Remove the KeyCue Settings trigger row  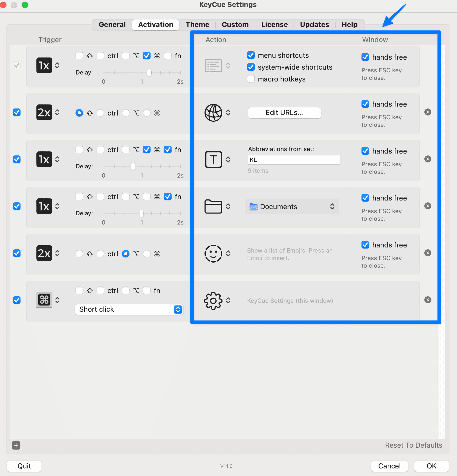[x=428, y=300]
